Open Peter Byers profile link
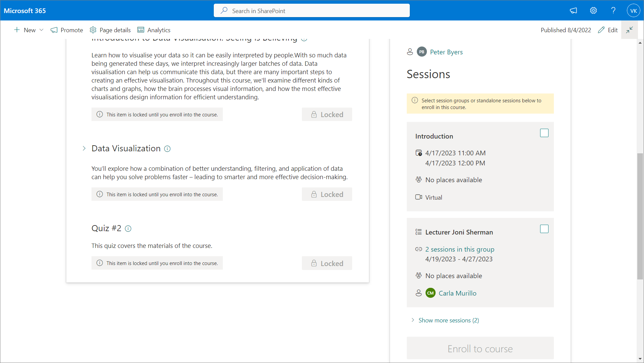This screenshot has height=363, width=644. 446,52
